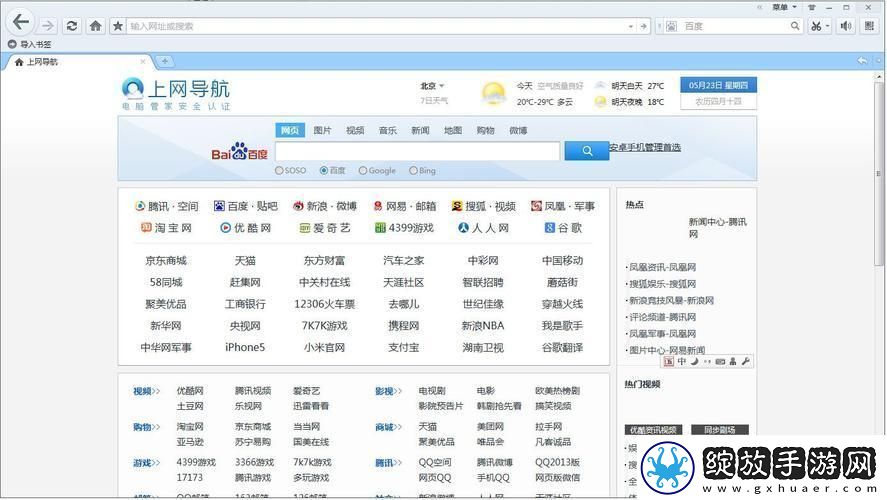This screenshot has width=887, height=500.
Task: Switch to the 优酷资讯视频 tab
Action: 653,430
